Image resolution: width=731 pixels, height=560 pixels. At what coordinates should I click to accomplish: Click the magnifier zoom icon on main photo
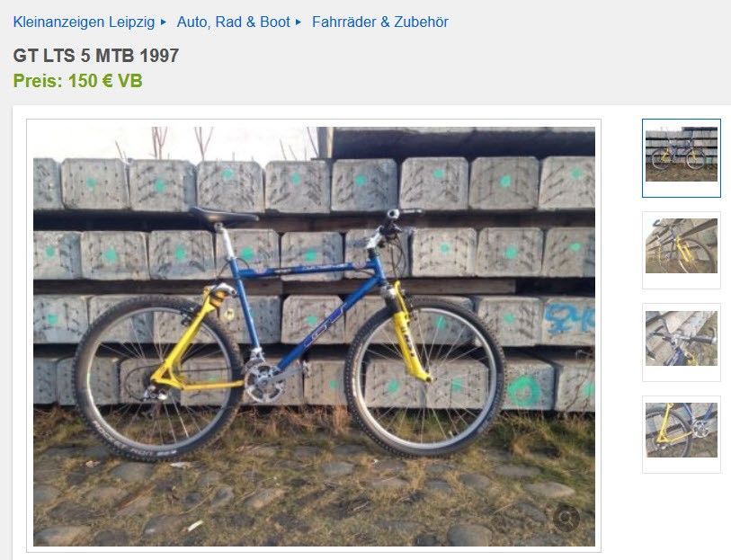[x=566, y=518]
